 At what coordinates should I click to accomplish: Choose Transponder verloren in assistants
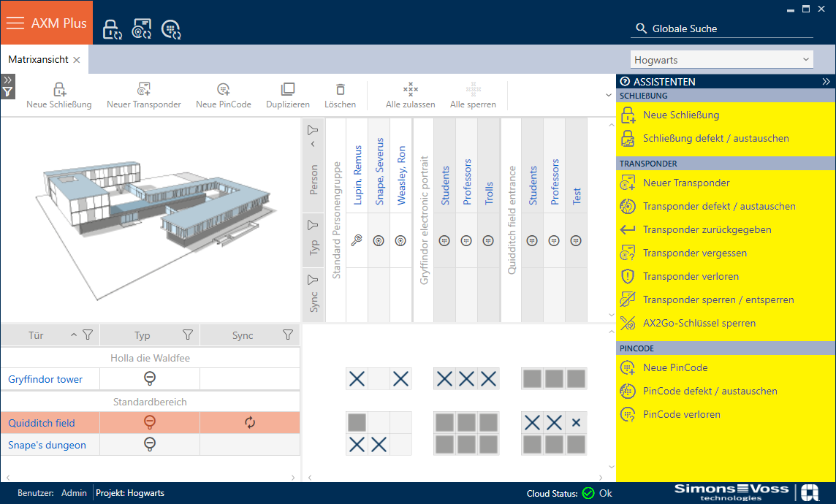coord(691,276)
